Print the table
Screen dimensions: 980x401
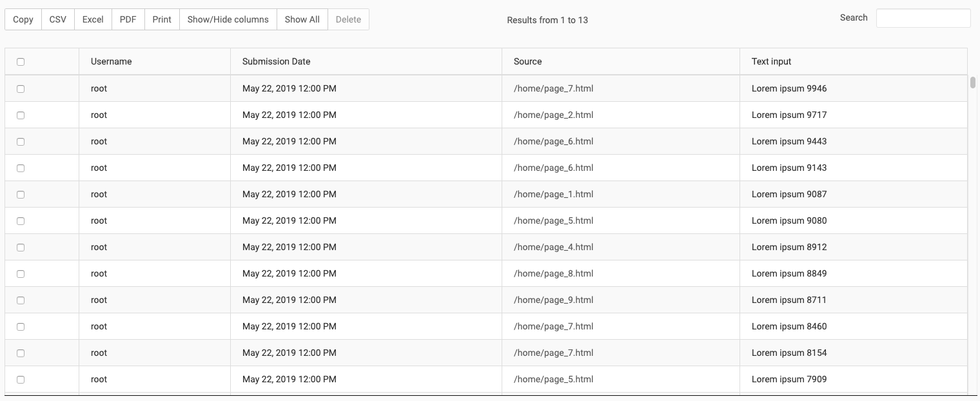161,19
